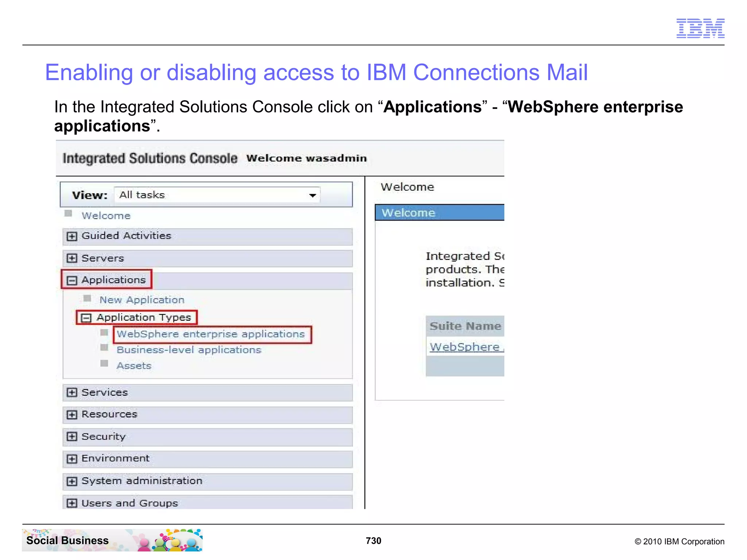
Task: Expand the Users and Groups section
Action: [x=72, y=503]
